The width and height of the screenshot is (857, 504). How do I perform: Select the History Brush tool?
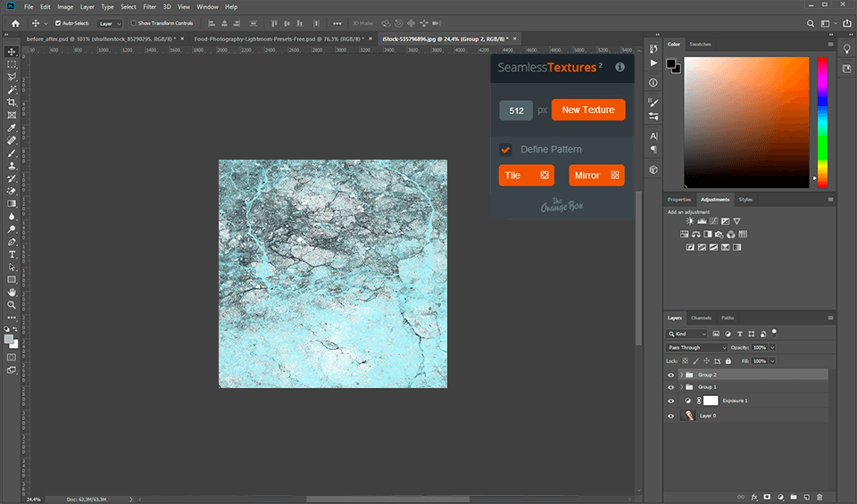tap(12, 178)
